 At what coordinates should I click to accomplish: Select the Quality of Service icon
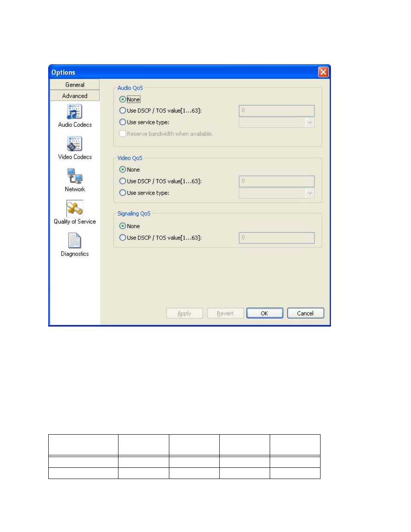click(75, 209)
